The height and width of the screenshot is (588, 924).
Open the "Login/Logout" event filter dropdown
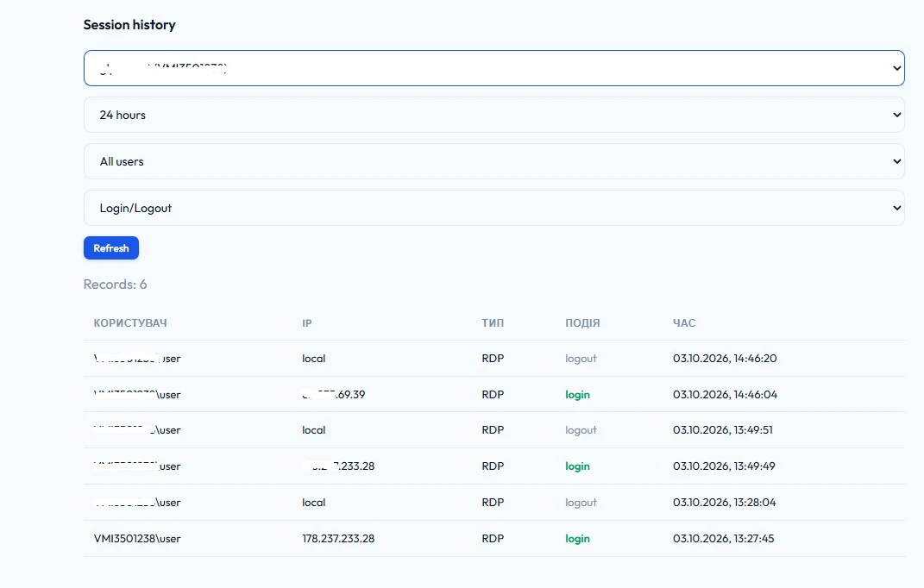[x=493, y=208]
